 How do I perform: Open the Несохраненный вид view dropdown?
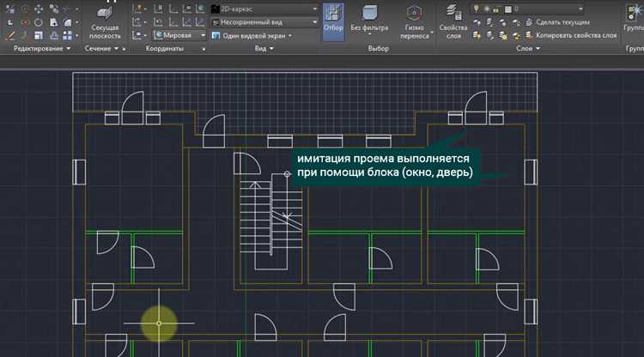264,21
